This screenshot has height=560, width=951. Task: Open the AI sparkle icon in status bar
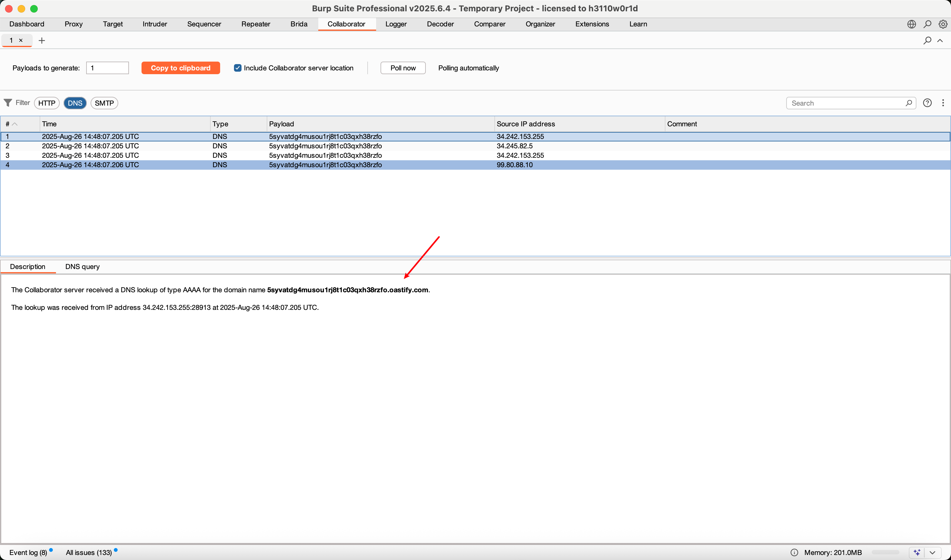pyautogui.click(x=917, y=552)
